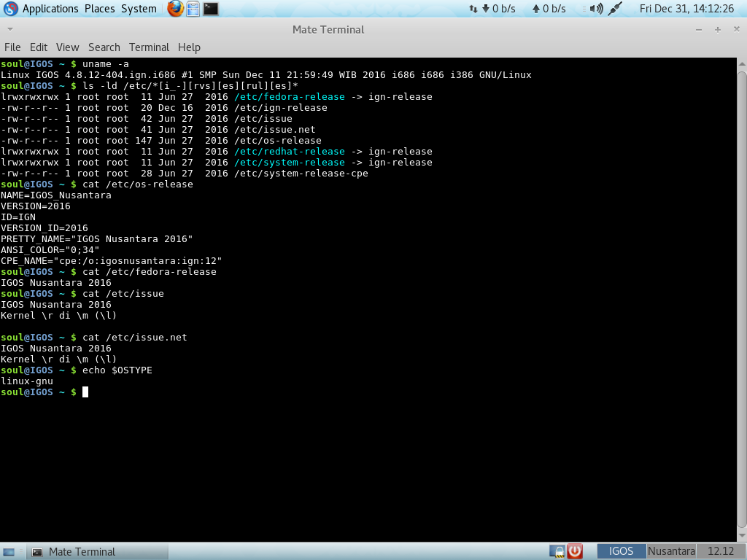Open the Firefox browser launcher
Image resolution: width=747 pixels, height=560 pixels.
click(x=175, y=9)
